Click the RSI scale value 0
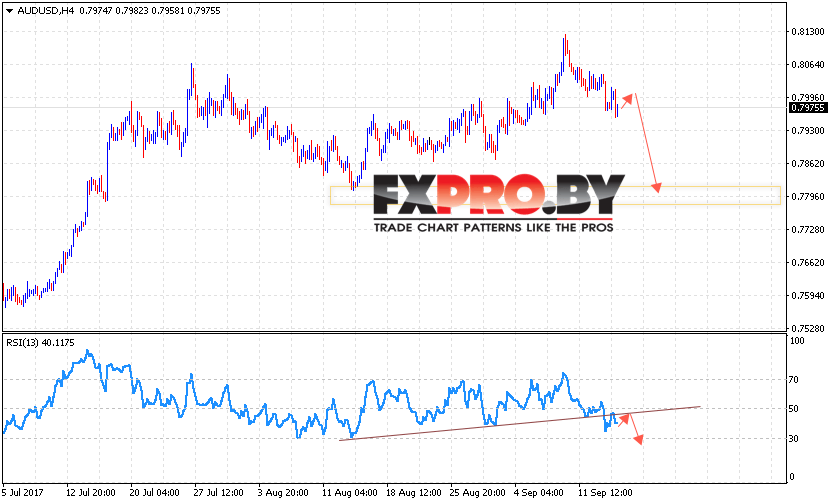Viewport: 829px width, 504px height. (791, 476)
